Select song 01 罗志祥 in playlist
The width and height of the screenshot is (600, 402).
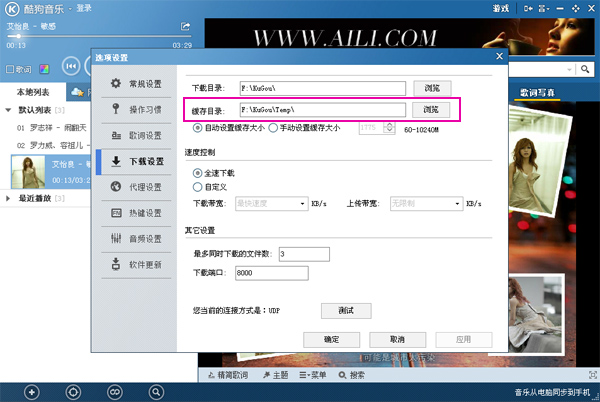[x=52, y=128]
